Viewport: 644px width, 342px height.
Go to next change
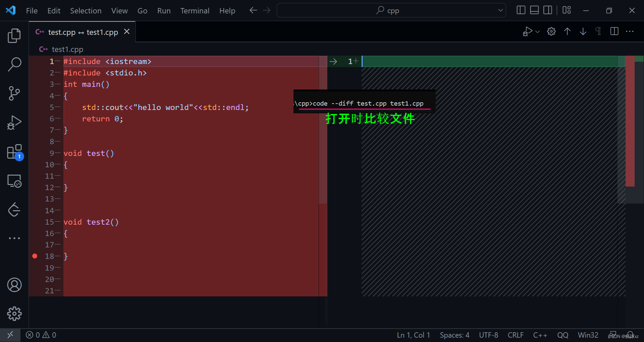583,32
